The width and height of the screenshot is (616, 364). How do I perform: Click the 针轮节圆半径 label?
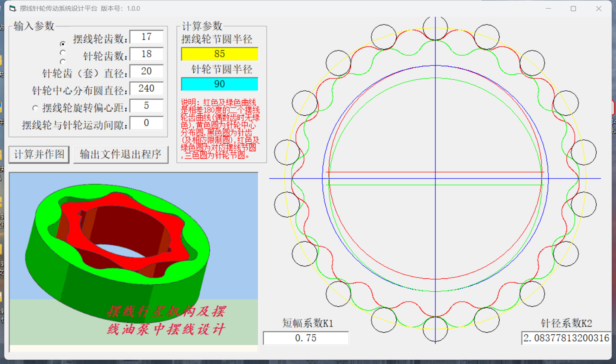tap(222, 69)
